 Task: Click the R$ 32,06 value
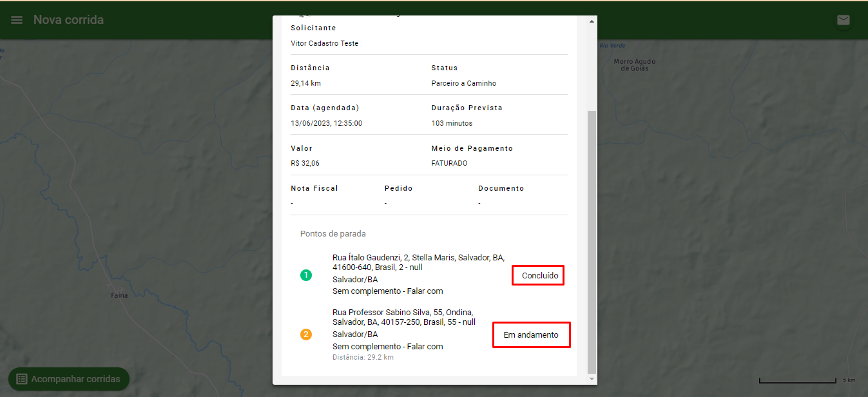305,163
